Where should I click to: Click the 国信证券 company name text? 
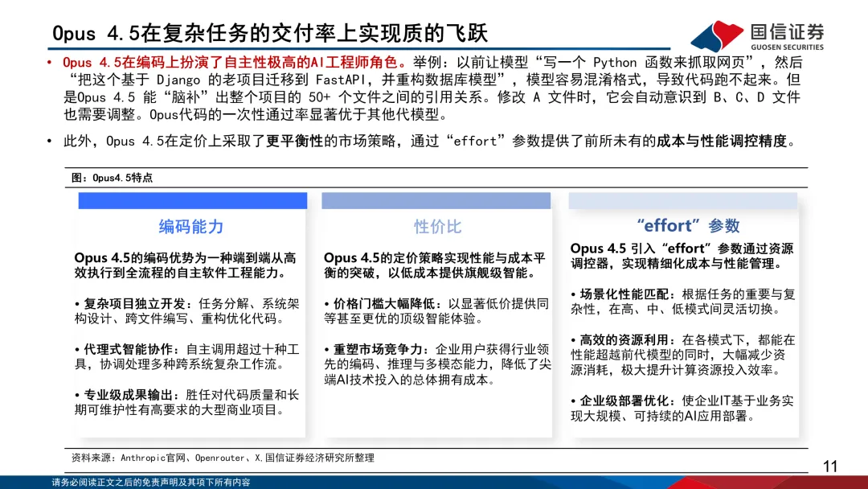tap(787, 31)
